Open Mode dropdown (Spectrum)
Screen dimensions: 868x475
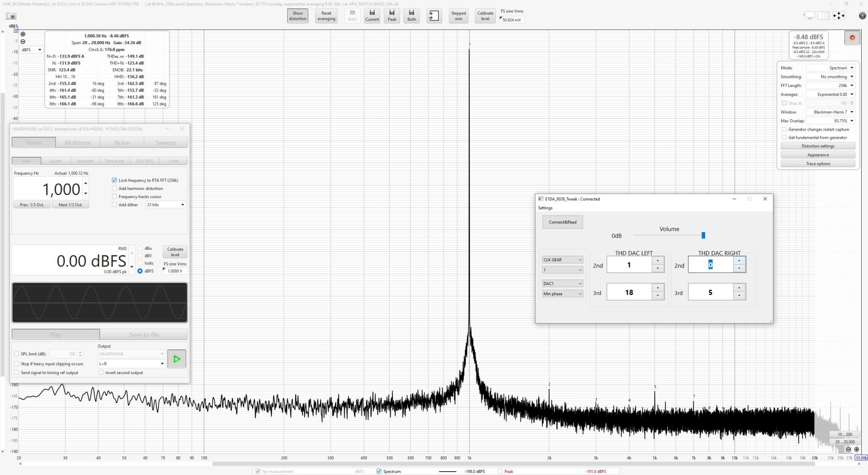pyautogui.click(x=831, y=68)
